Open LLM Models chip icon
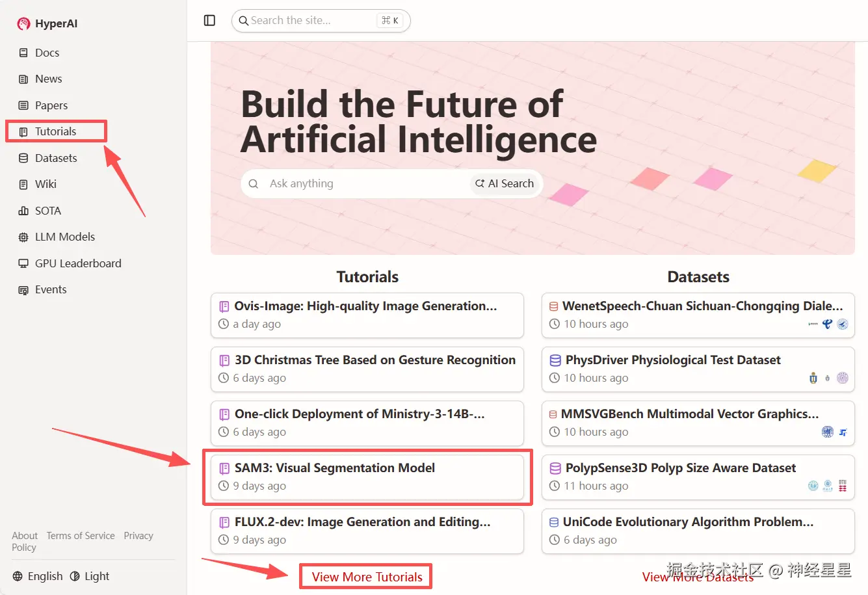The width and height of the screenshot is (868, 595). 23,237
